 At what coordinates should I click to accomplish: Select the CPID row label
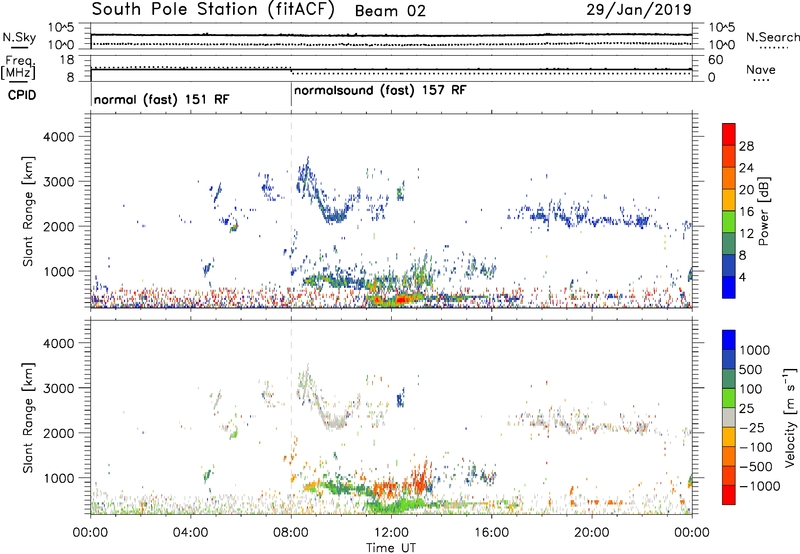coord(21,95)
